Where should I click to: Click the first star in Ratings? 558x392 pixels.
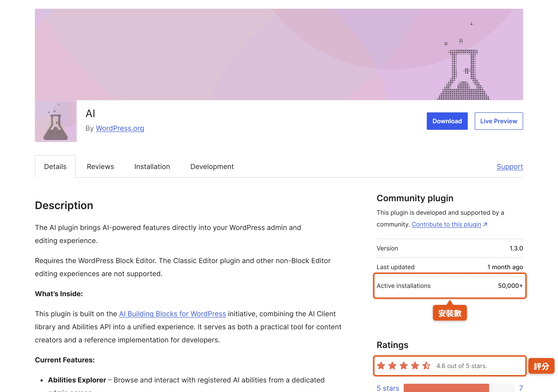click(381, 365)
